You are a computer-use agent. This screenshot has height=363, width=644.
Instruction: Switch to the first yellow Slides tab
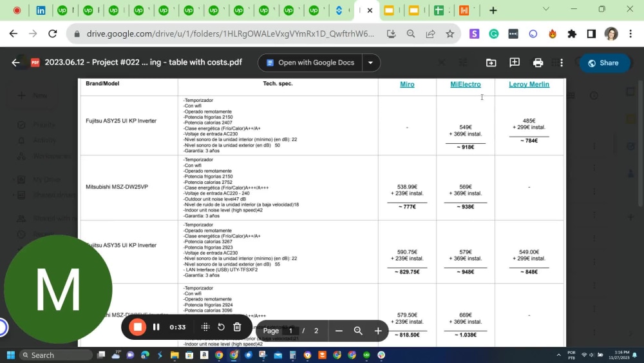[x=388, y=10]
